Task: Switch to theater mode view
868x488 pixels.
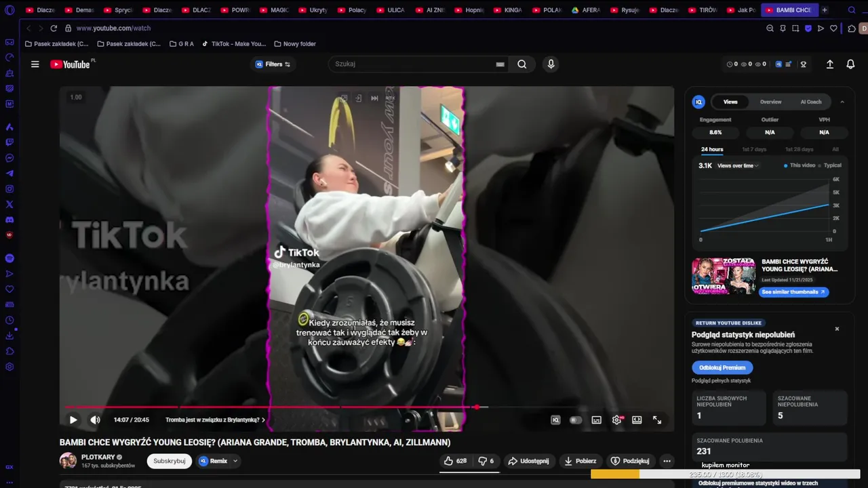Action: coord(637,420)
